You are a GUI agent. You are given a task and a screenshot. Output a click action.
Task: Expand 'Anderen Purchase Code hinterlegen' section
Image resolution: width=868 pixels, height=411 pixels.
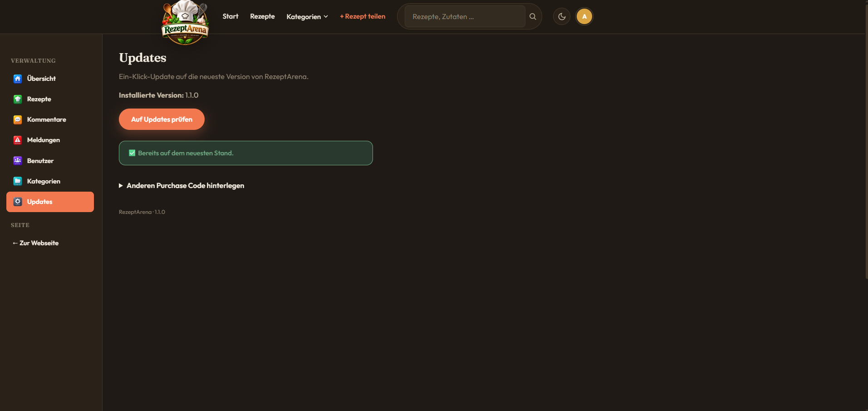181,185
